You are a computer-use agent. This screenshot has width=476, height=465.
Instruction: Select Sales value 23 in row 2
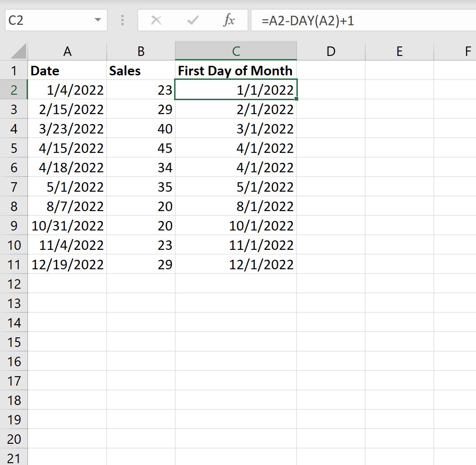141,90
